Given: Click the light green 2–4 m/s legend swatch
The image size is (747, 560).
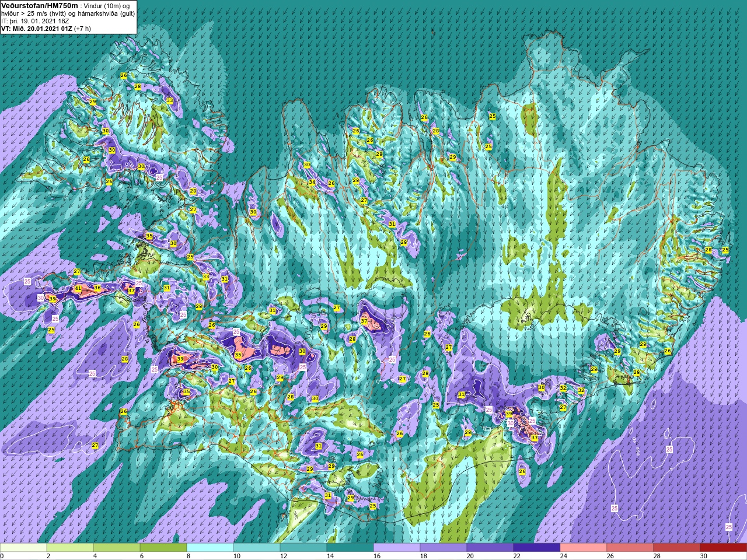Looking at the screenshot, I should [x=70, y=548].
